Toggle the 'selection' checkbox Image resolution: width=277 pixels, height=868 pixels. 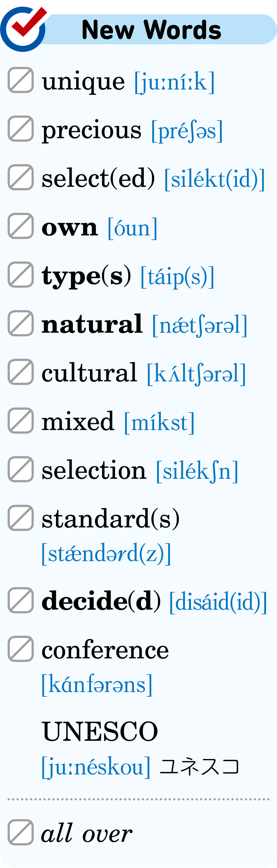(21, 470)
